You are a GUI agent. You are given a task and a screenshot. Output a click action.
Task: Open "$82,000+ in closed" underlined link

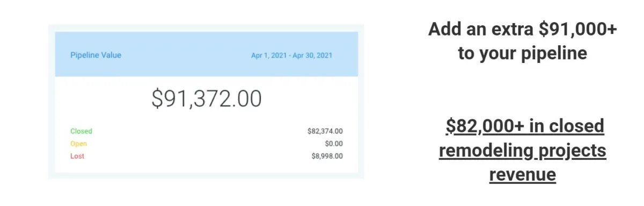(525, 126)
